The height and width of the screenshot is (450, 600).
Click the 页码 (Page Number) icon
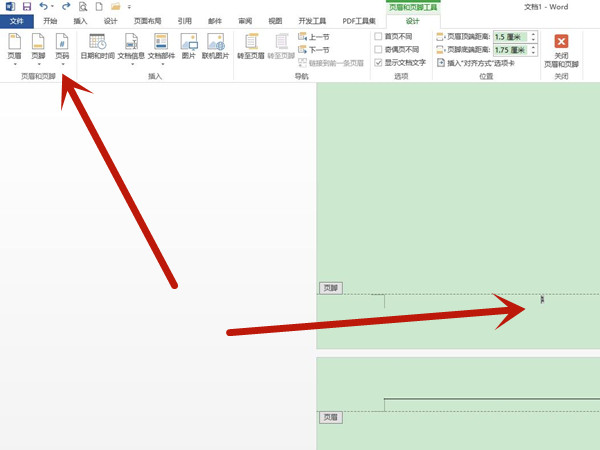(62, 42)
